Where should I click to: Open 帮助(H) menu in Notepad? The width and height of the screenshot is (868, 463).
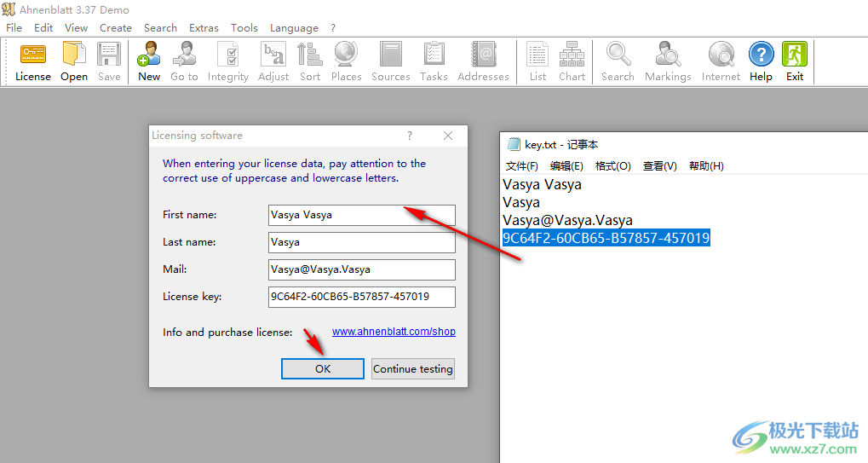tap(706, 165)
